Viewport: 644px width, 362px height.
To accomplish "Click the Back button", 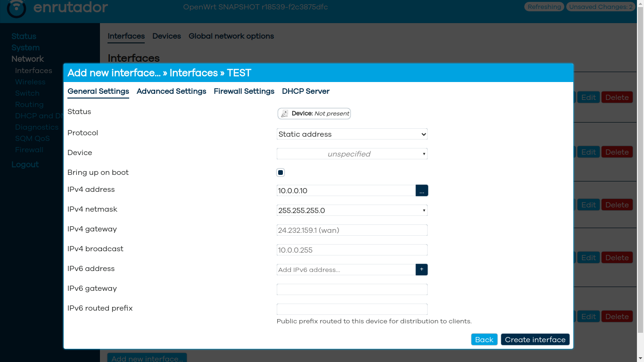I will click(x=484, y=339).
